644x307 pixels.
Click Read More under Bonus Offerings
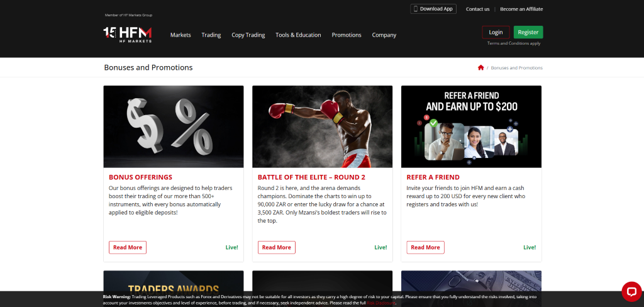click(128, 247)
